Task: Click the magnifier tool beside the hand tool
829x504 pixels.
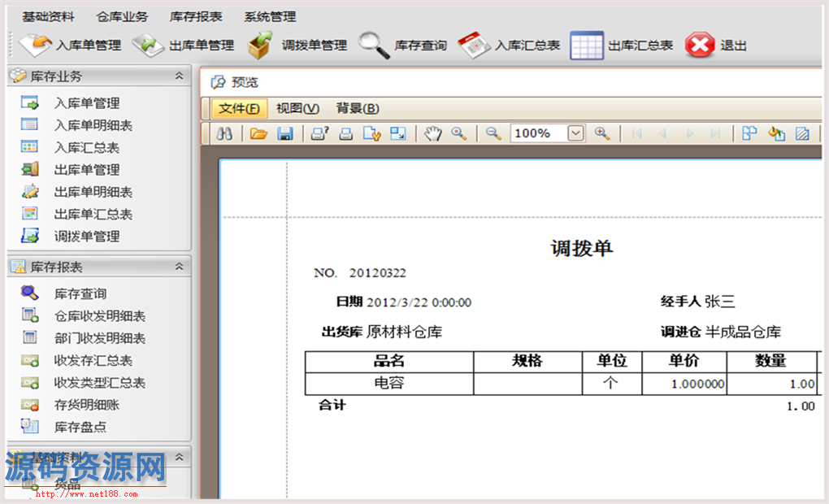Action: [459, 133]
